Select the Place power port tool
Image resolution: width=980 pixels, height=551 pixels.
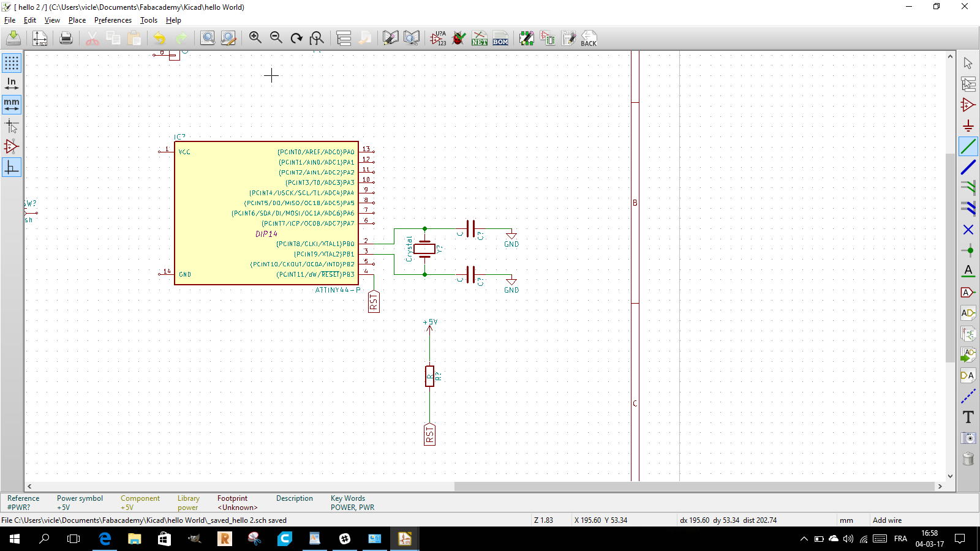(968, 126)
